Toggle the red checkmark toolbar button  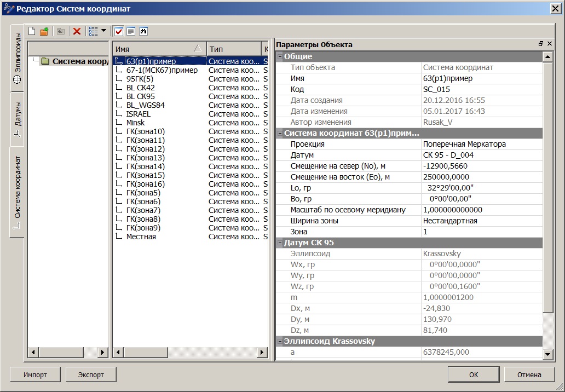[119, 31]
